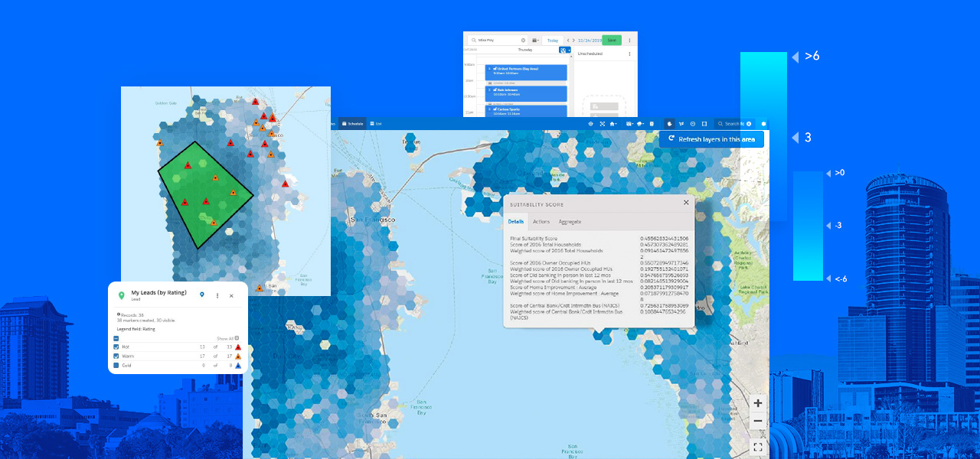Open the camera icon dropdown in map toolbar
This screenshot has width=980, height=459.
[x=629, y=124]
